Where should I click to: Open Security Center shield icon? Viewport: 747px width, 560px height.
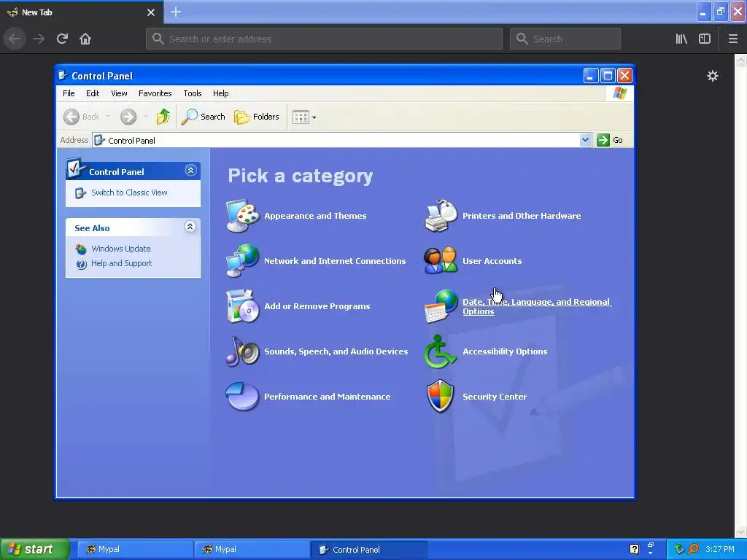pyautogui.click(x=441, y=396)
